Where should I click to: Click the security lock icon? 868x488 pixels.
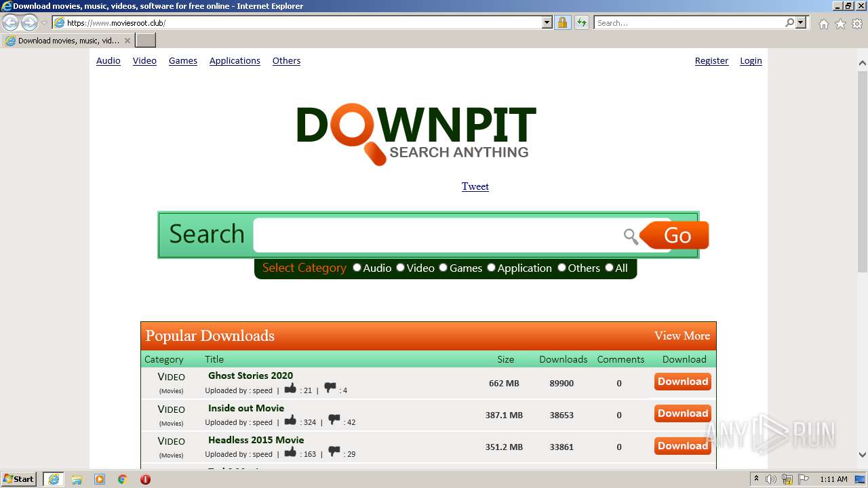click(x=562, y=23)
